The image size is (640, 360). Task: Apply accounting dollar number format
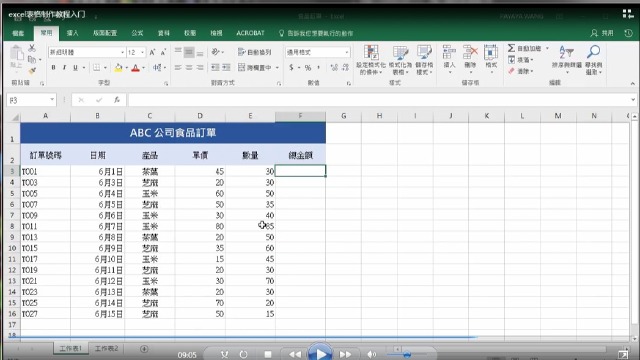(x=291, y=67)
